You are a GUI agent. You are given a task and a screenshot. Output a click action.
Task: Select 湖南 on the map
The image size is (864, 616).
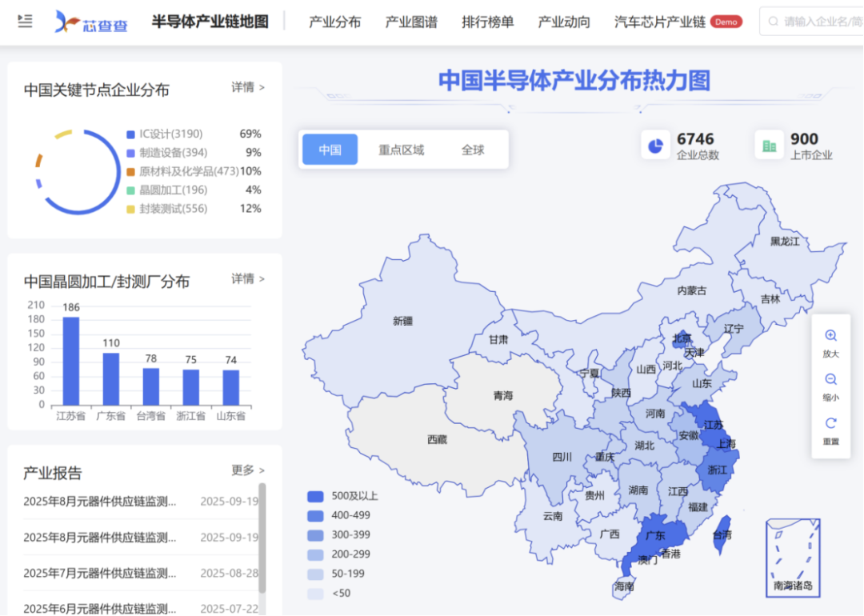(638, 490)
